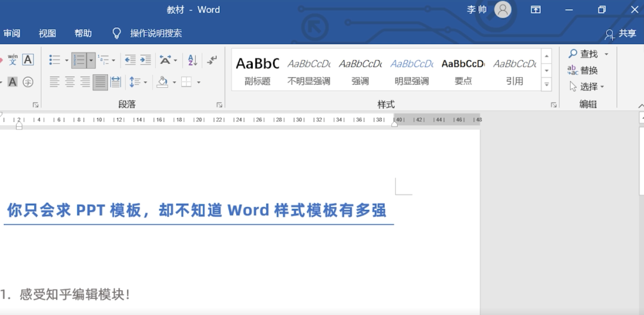Screen dimensions: 644x315
Task: Click the 查找 (Find) button
Action: tap(583, 54)
